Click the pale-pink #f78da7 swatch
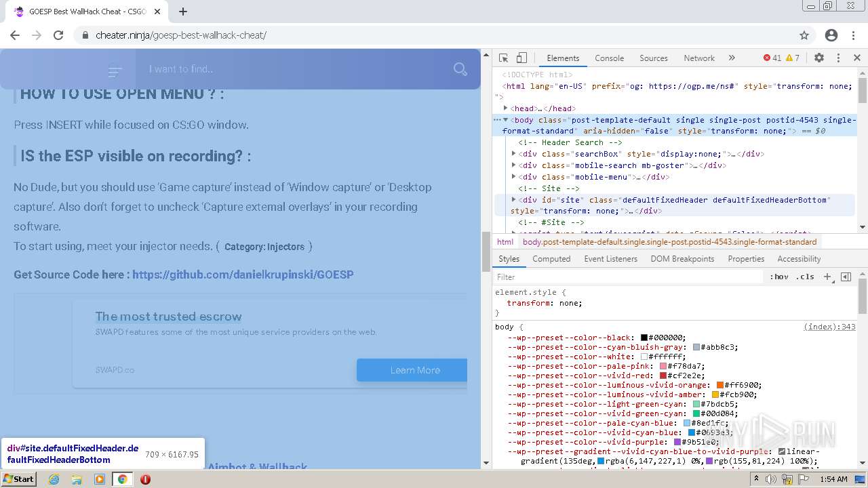 pos(663,366)
